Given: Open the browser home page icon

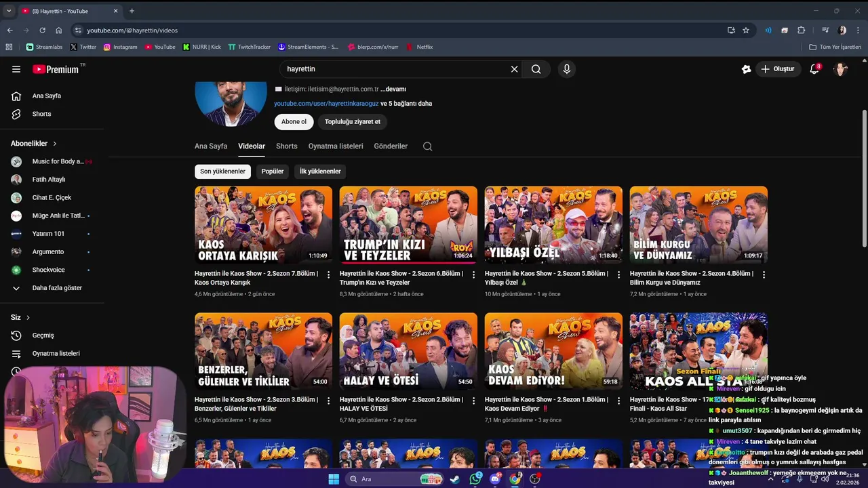Looking at the screenshot, I should (58, 30).
